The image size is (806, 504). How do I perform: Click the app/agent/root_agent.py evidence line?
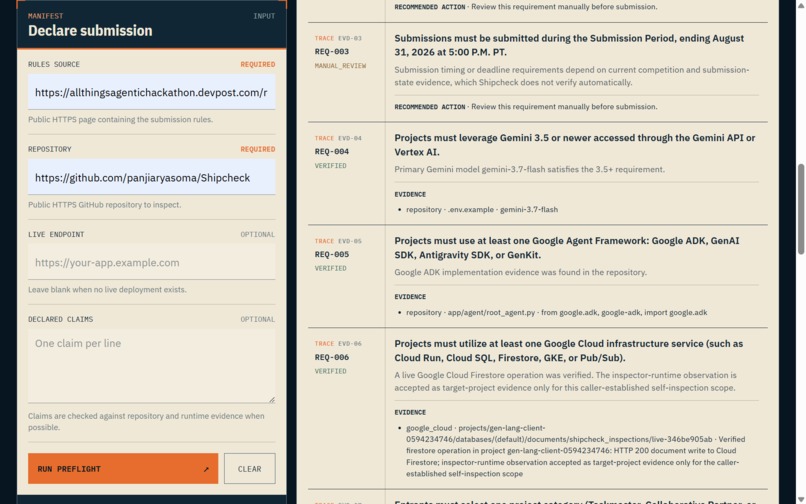pos(556,313)
